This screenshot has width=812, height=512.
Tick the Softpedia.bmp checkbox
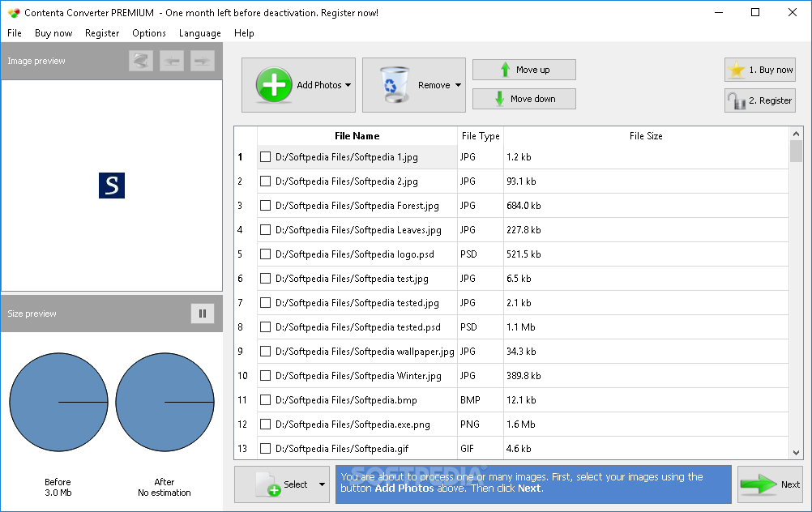[265, 400]
